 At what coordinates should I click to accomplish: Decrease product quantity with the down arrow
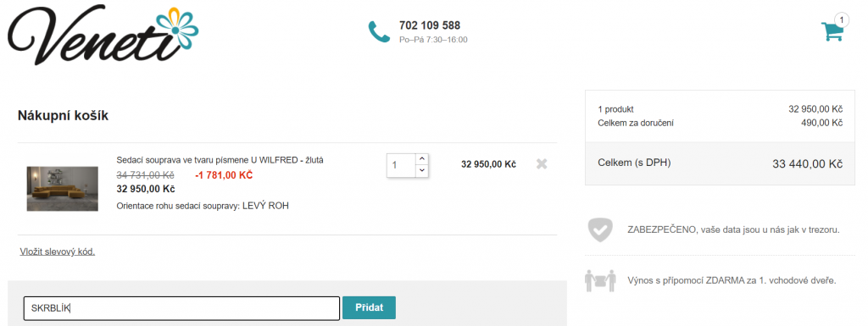click(x=422, y=171)
